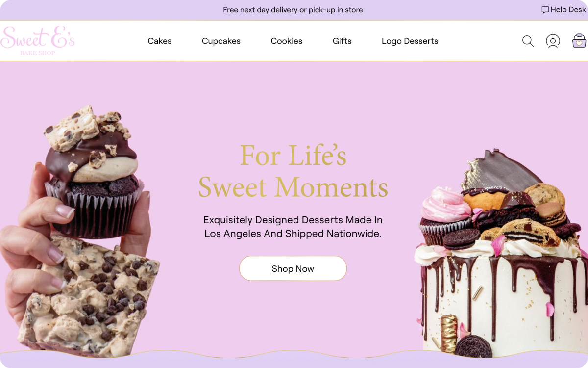Image resolution: width=588 pixels, height=368 pixels.
Task: Click the Shop Now button
Action: (293, 268)
